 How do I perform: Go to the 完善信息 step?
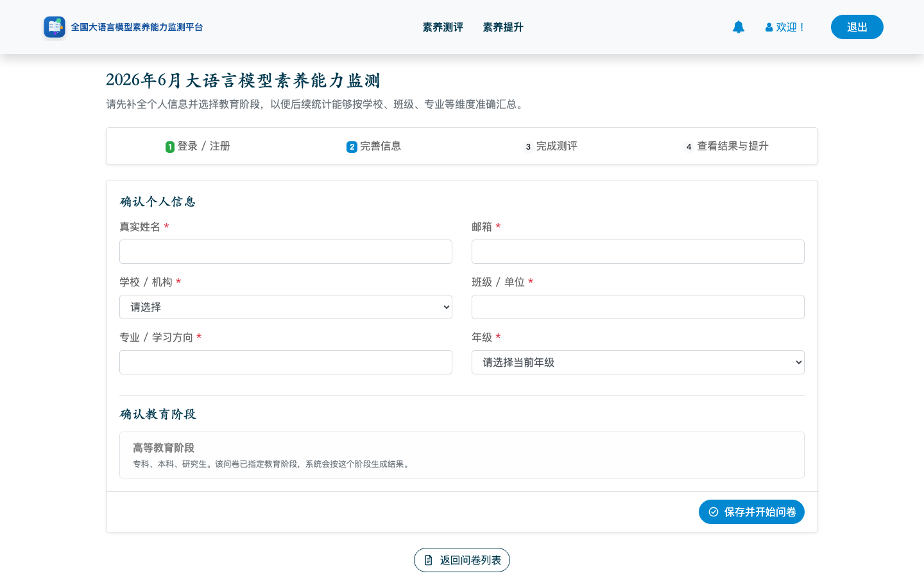click(373, 146)
